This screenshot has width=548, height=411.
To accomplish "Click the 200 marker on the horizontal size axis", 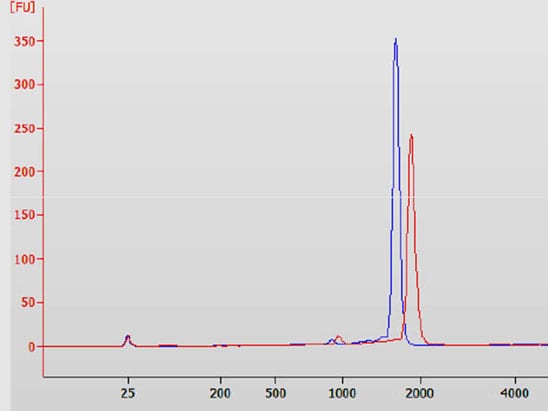I will (x=220, y=394).
